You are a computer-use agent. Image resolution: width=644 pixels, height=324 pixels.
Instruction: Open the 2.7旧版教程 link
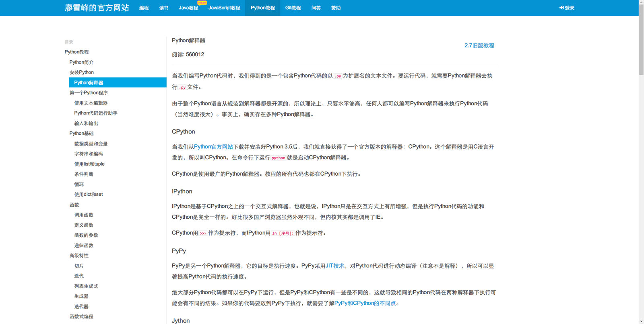[479, 45]
